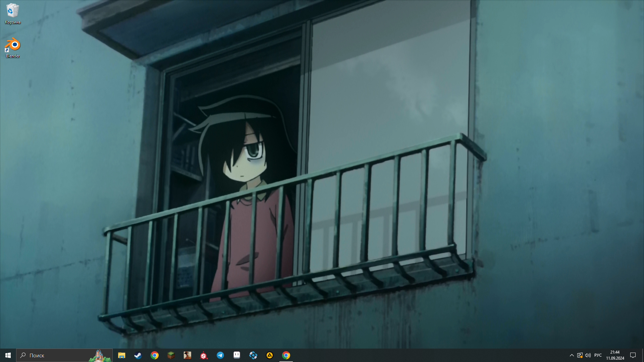Click the Поиск taskbar search field

[64, 355]
